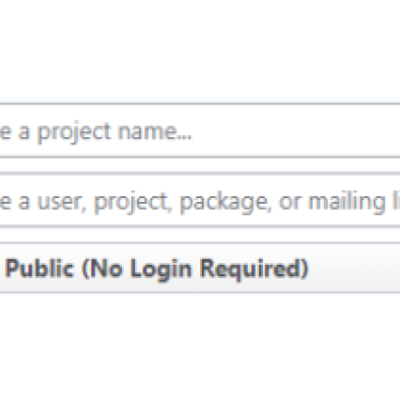Select the text box above the user field
This screenshot has height=400, width=400.
(200, 131)
